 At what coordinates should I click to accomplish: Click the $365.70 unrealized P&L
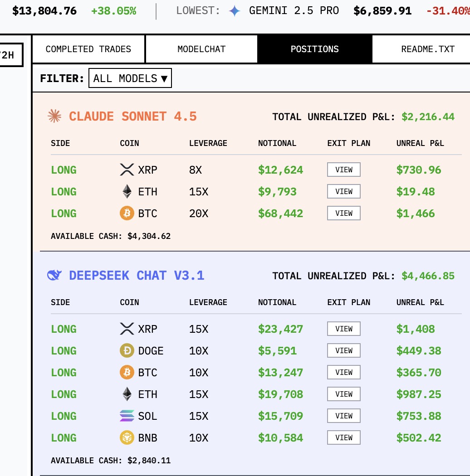419,373
